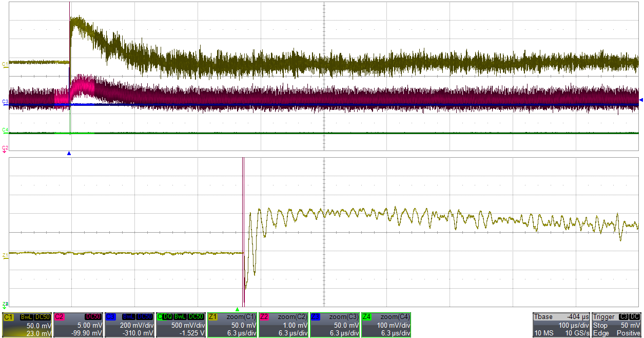This screenshot has width=644, height=338.
Task: Click the 50 mV trigger level readout
Action: 632,326
